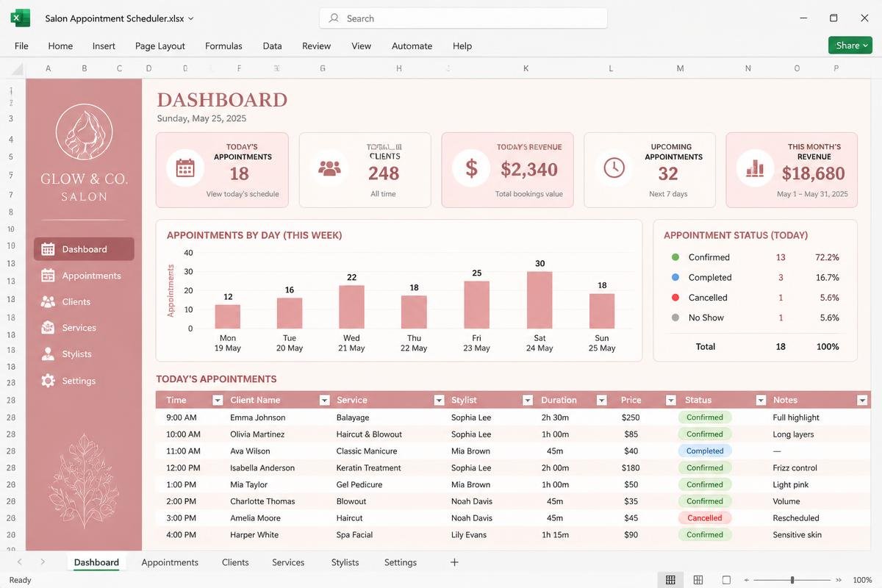This screenshot has height=588, width=882.
Task: Click the zoom in plus button
Action: coord(839,580)
